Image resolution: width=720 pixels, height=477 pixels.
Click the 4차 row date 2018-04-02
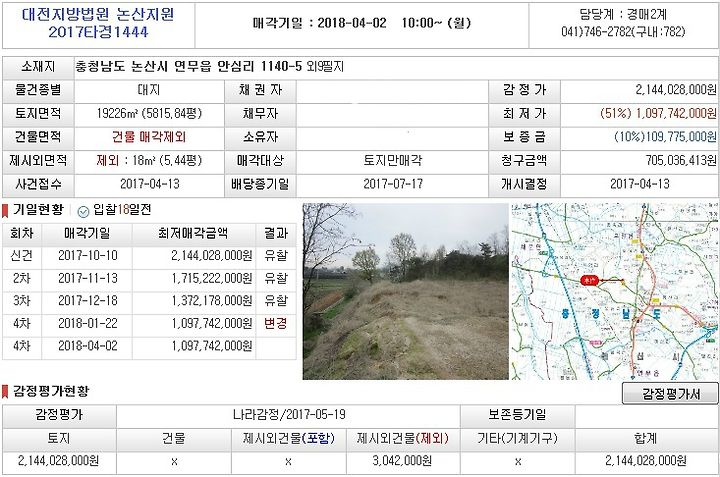click(x=88, y=346)
